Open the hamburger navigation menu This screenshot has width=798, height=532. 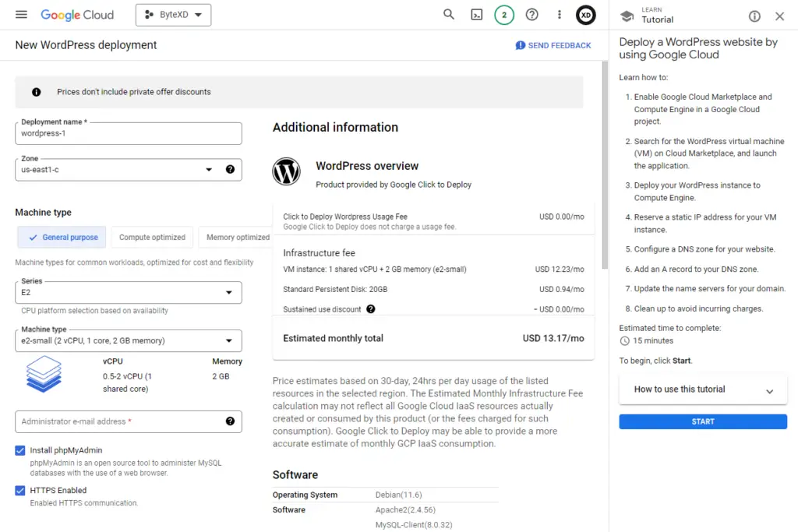[21, 15]
